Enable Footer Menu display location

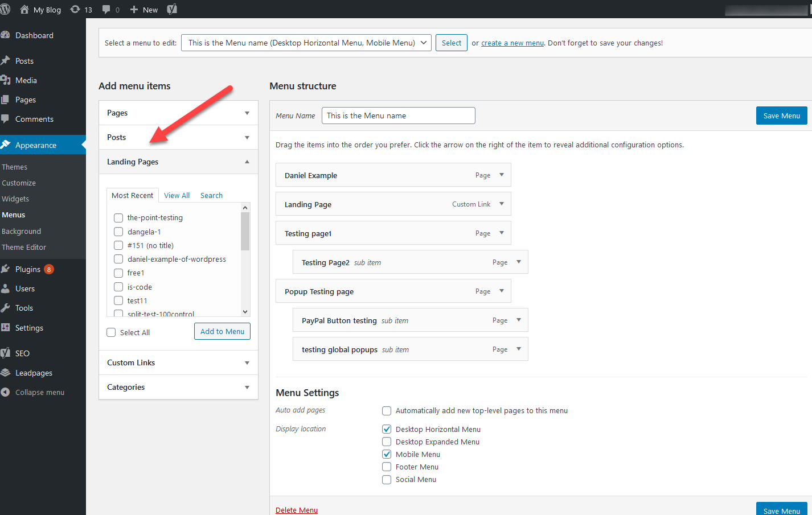pos(387,467)
